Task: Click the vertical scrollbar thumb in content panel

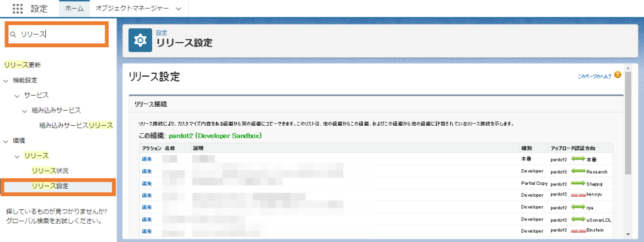Action: click(x=628, y=123)
